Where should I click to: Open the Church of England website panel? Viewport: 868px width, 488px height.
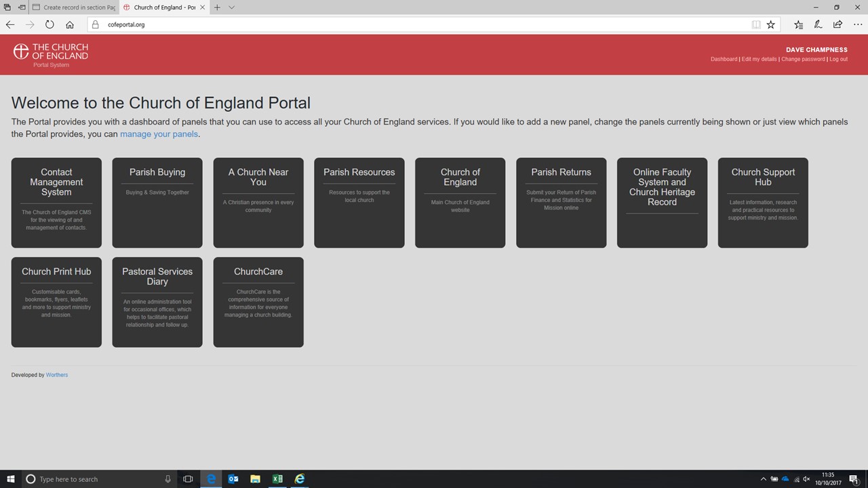(x=460, y=203)
